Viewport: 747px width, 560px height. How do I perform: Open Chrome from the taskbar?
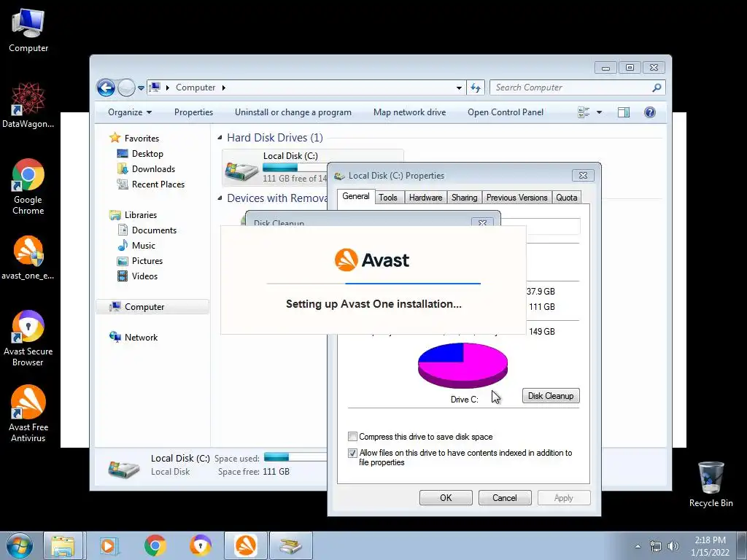click(155, 545)
